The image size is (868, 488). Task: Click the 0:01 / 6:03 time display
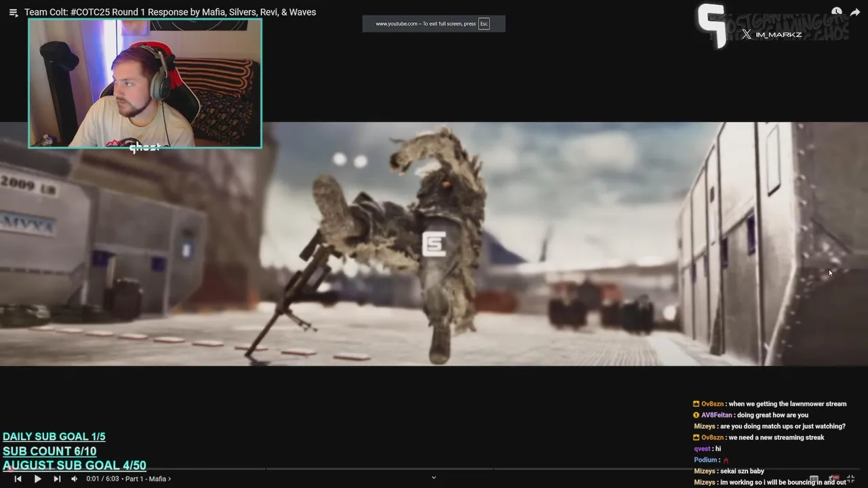tap(102, 479)
